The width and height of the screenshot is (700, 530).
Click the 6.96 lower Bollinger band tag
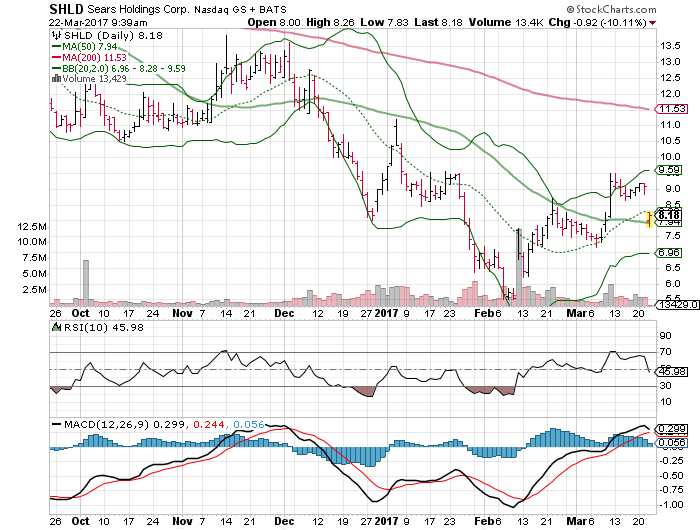click(x=668, y=253)
